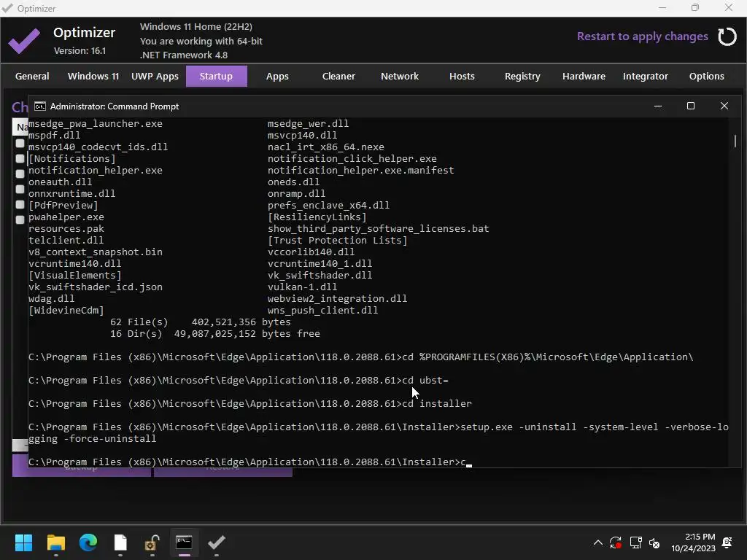Image resolution: width=747 pixels, height=560 pixels.
Task: Switch to the Windows 11 tab
Action: click(93, 76)
